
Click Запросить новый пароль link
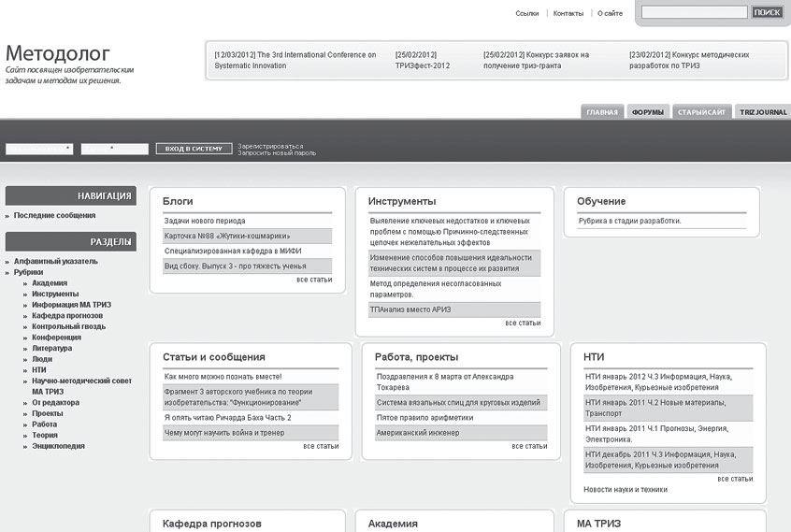pos(277,152)
